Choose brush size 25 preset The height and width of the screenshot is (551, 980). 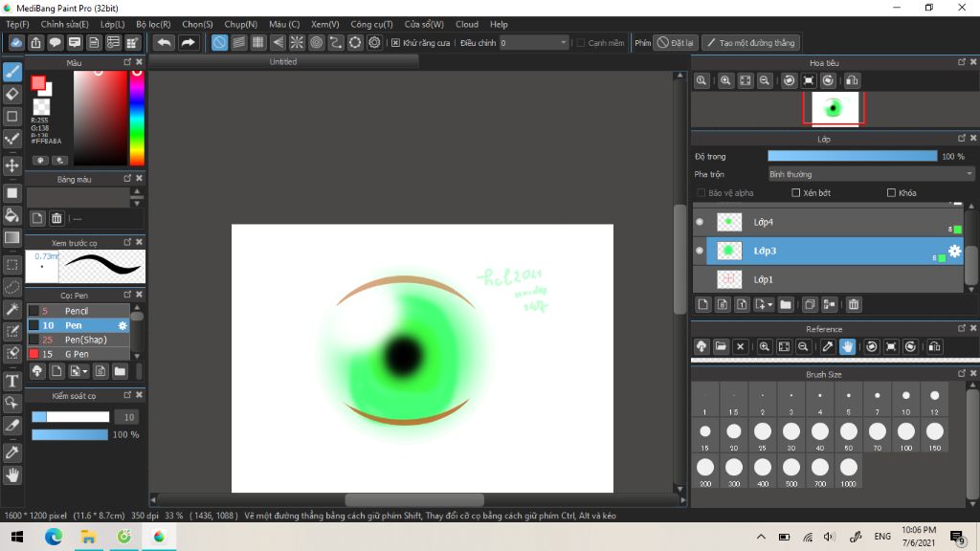pos(763,435)
